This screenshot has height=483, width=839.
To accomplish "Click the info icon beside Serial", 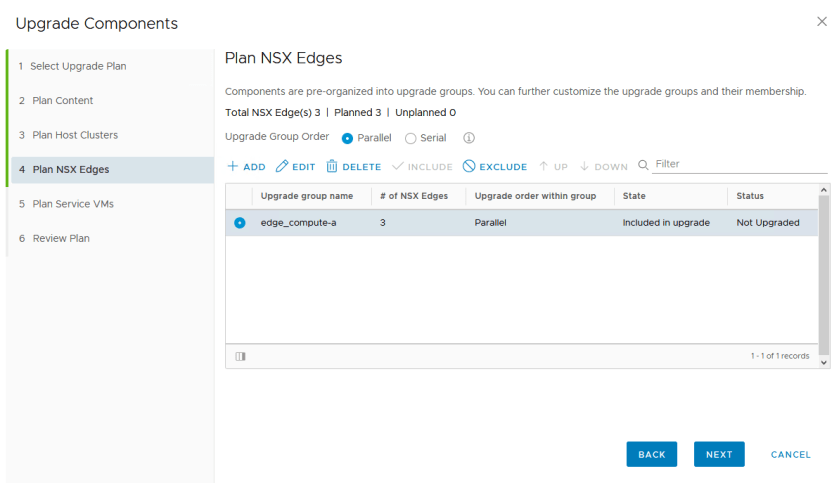I will pos(468,138).
